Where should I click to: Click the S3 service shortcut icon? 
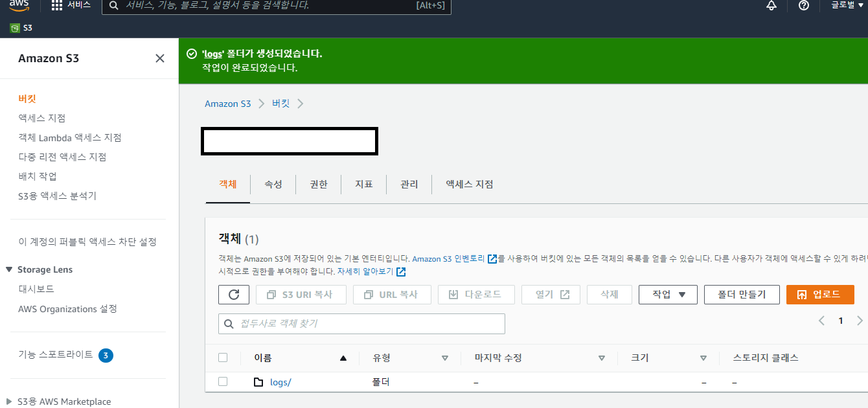15,28
